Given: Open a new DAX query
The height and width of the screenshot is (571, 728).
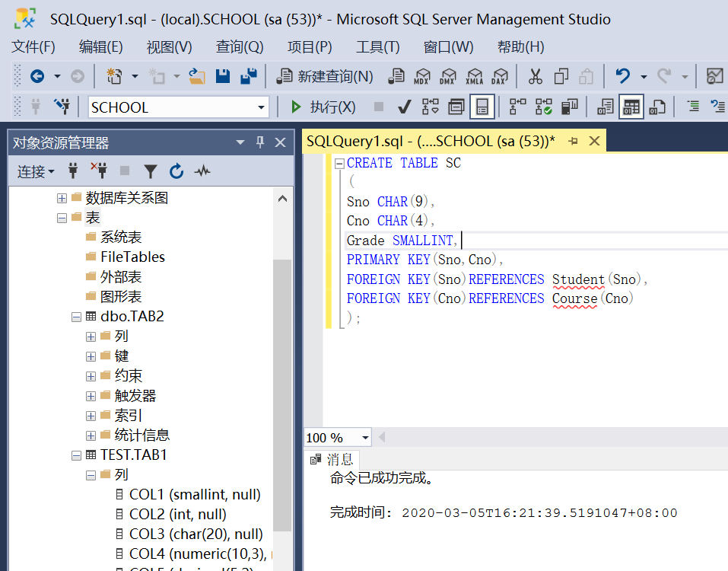Looking at the screenshot, I should pyautogui.click(x=500, y=75).
